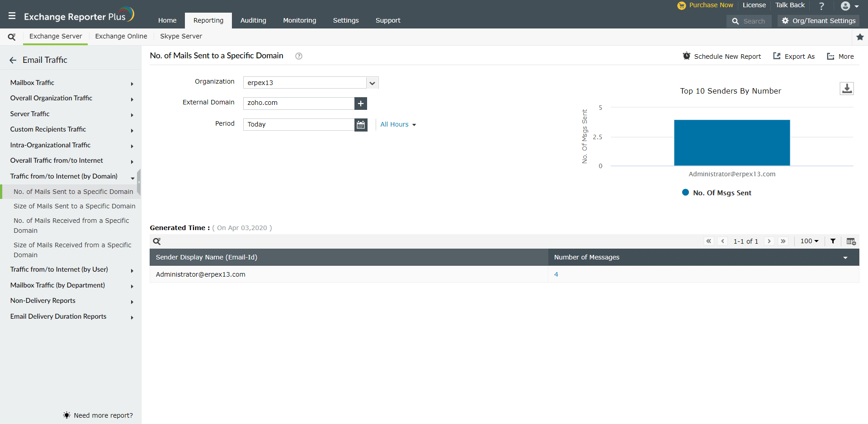Image resolution: width=868 pixels, height=424 pixels.
Task: Select Administrator@erpex13.com table cell
Action: (349, 274)
